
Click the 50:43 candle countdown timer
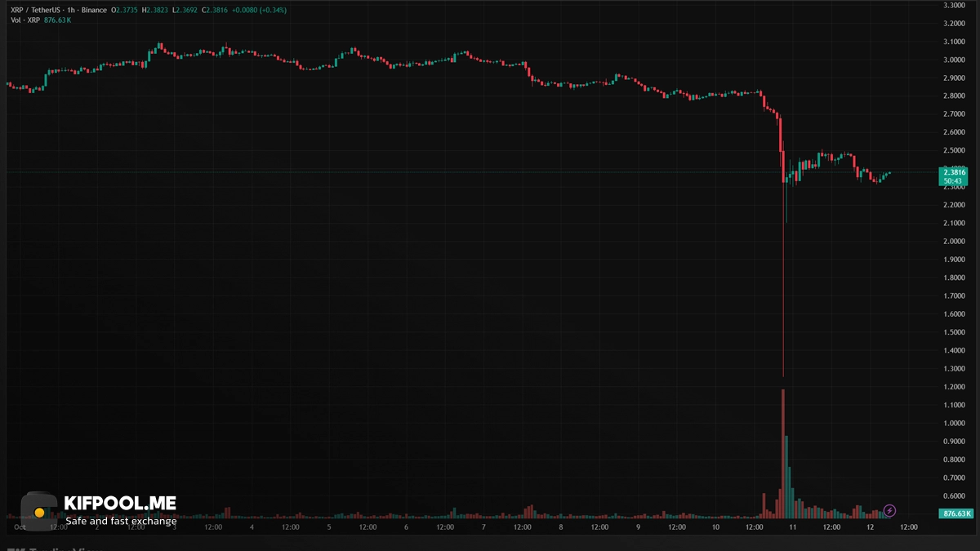(954, 180)
